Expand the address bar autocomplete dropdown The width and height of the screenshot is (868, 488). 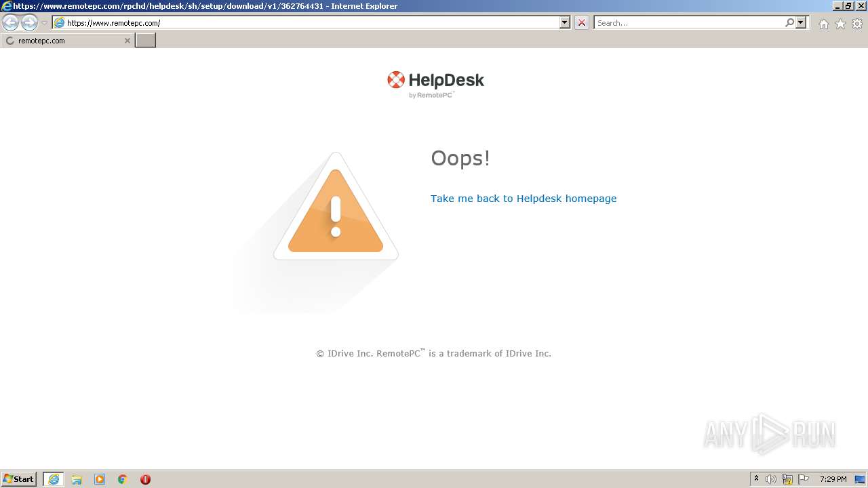tap(565, 22)
